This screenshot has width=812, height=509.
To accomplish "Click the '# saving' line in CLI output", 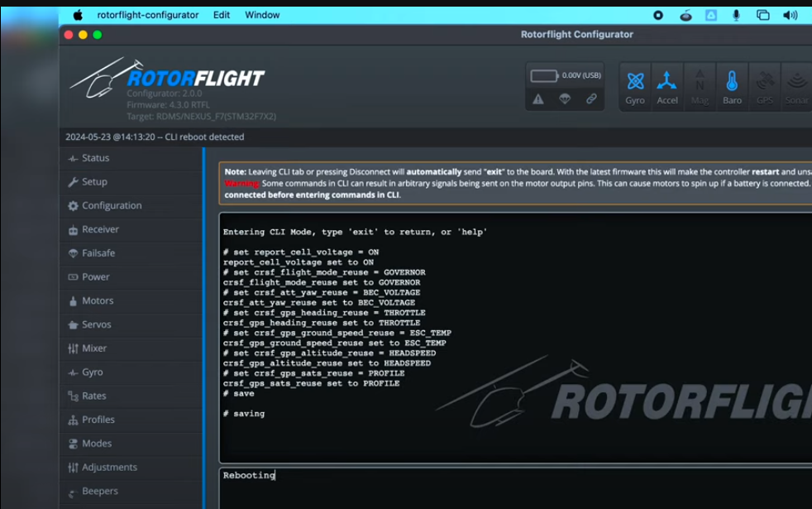I will pyautogui.click(x=244, y=414).
